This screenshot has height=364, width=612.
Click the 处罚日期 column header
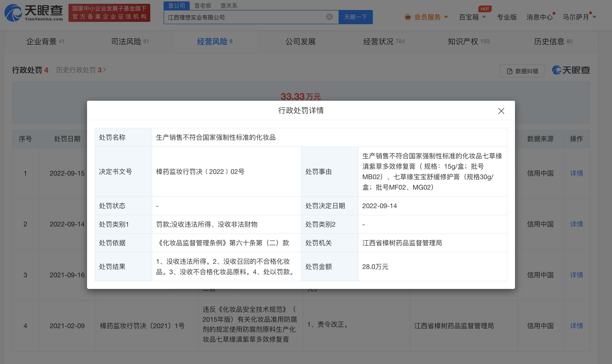pyautogui.click(x=67, y=139)
